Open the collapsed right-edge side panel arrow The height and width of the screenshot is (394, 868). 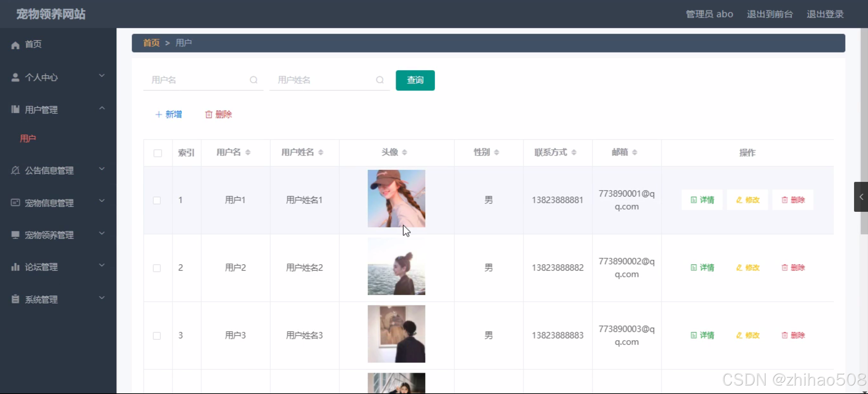point(861,197)
